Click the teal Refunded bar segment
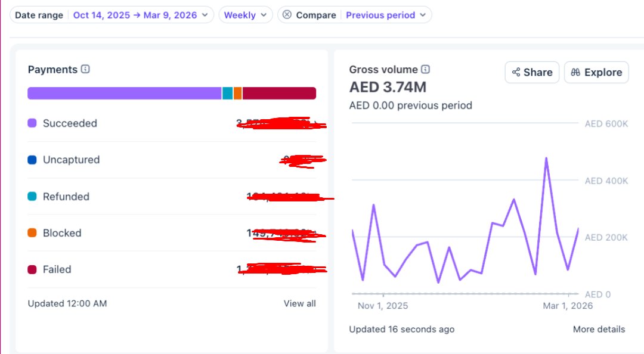Image resolution: width=644 pixels, height=354 pixels. (228, 93)
